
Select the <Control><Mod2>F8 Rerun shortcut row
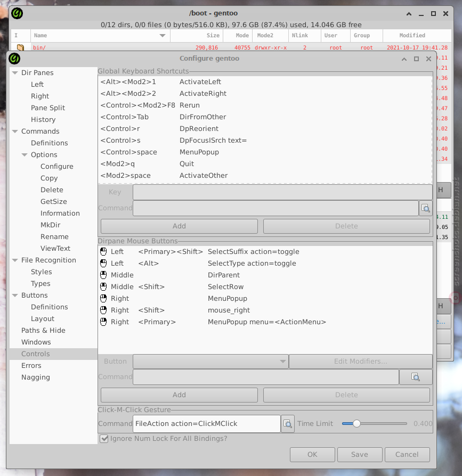[265, 105]
